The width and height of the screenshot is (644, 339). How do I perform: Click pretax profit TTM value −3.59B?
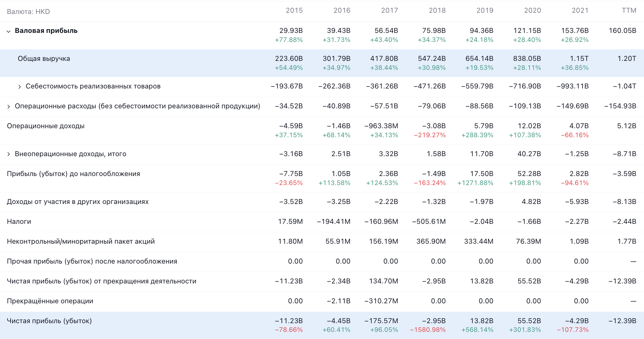coord(624,174)
